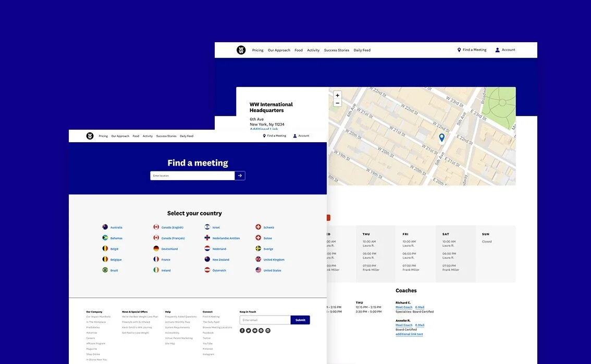Screen dimensions: 591x364
Task: Open Success Stories in the front page navigation
Action: 166,136
